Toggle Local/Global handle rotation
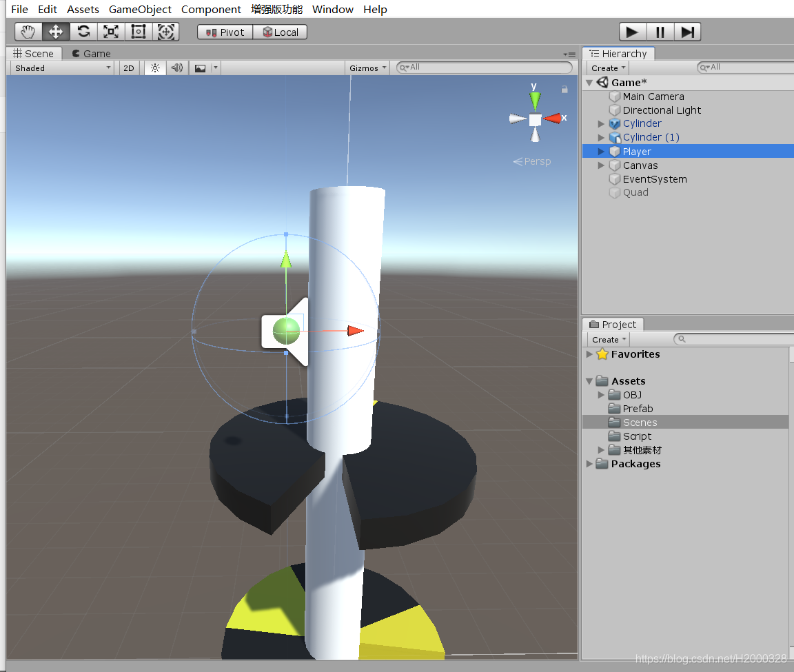The image size is (794, 672). click(x=280, y=32)
